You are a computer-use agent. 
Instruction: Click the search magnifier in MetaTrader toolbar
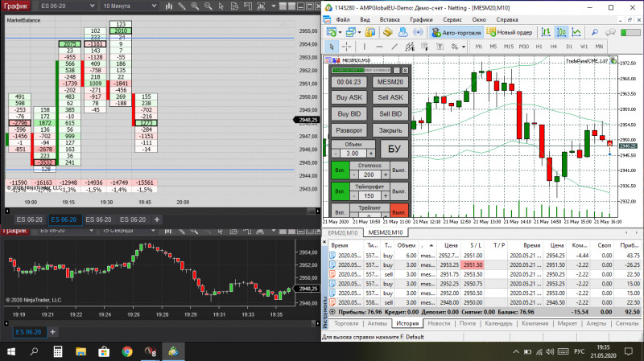point(594,32)
